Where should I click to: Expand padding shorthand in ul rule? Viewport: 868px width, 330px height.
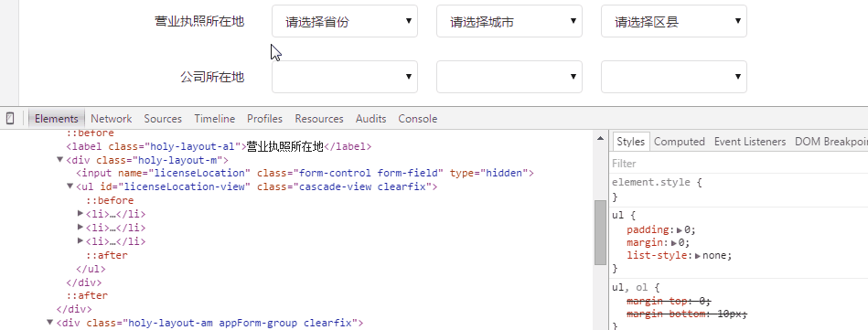pyautogui.click(x=680, y=229)
